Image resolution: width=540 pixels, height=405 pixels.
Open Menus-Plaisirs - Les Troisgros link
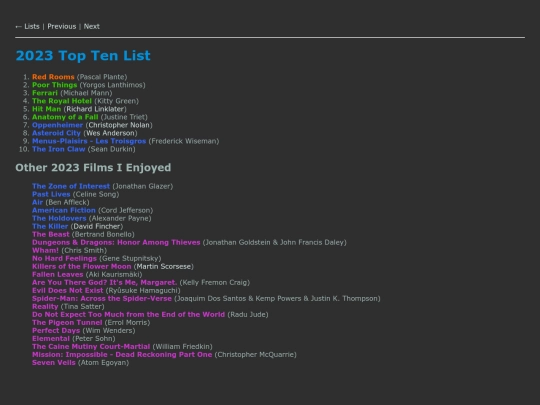89,141
